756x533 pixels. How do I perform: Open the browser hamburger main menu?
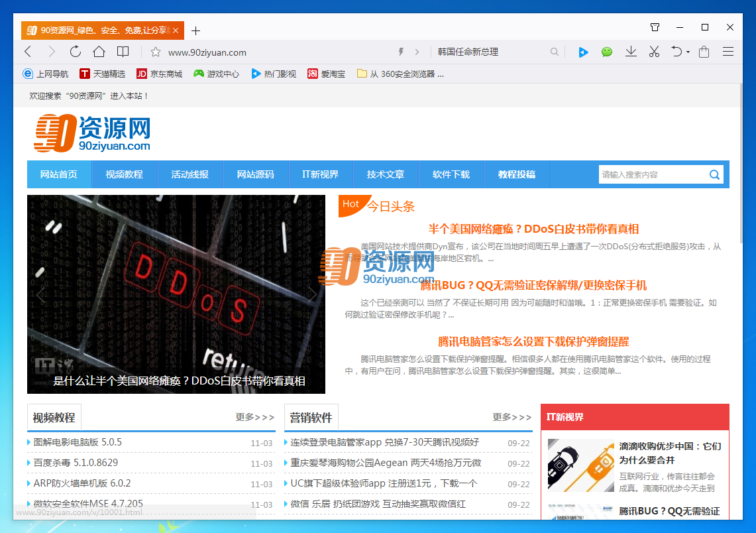pyautogui.click(x=728, y=52)
